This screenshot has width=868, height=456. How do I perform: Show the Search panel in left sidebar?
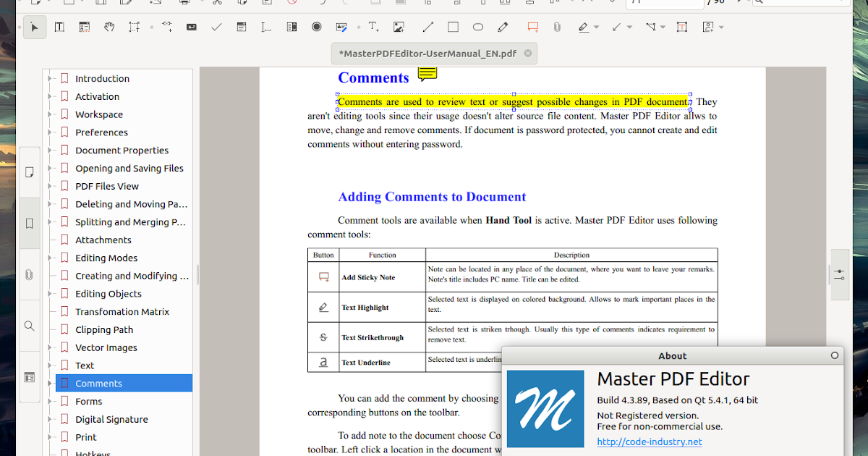tap(30, 326)
